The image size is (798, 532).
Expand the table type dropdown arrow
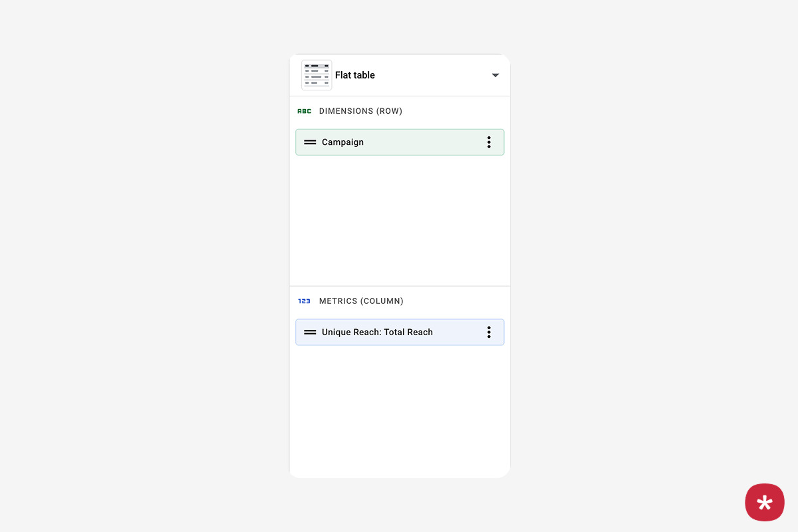495,75
